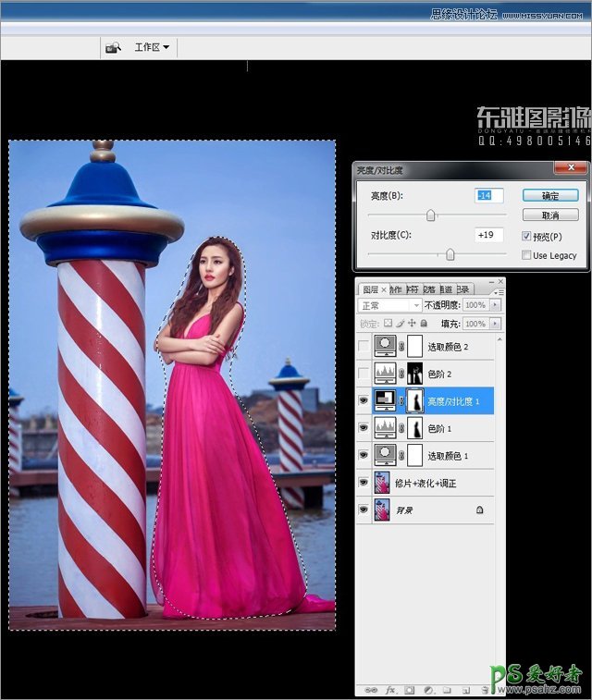
Task: Select the 色阶 1 layer mask thumbnail
Action: click(x=414, y=428)
